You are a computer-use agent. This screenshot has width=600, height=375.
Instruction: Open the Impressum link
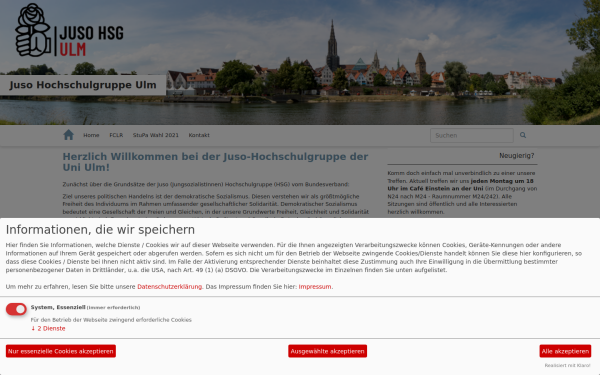point(315,287)
